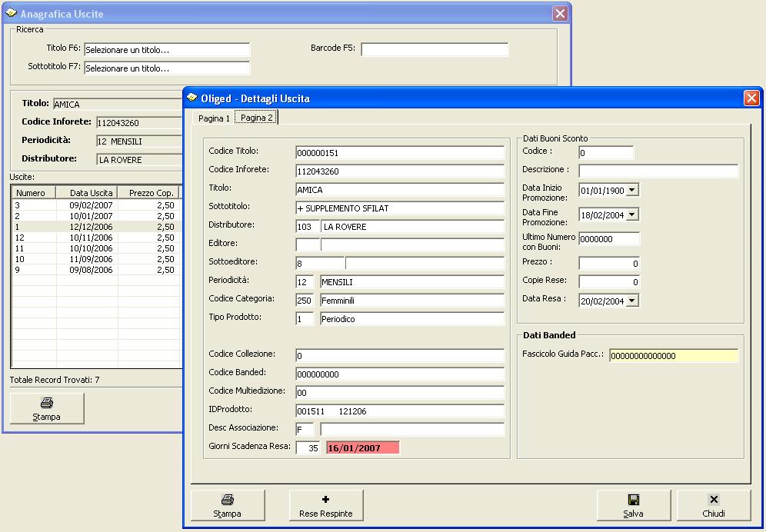Click the Codice Titolo field
This screenshot has height=532, width=766.
(x=400, y=152)
